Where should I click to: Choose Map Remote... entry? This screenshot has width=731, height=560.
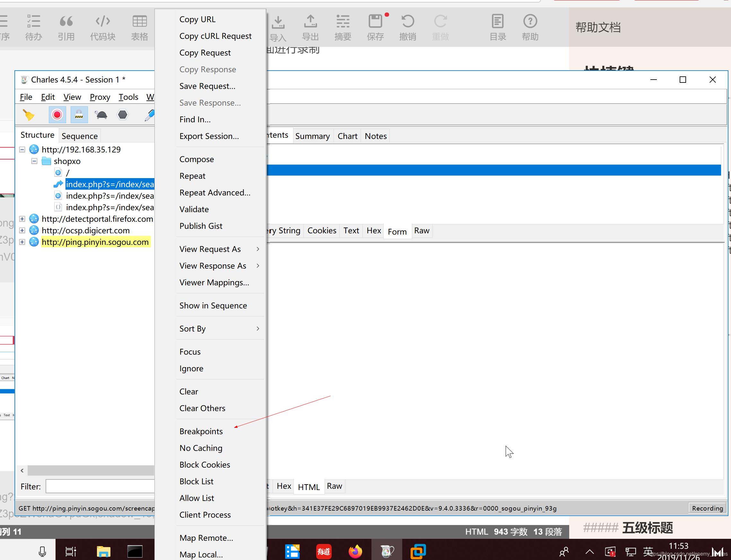pyautogui.click(x=206, y=538)
